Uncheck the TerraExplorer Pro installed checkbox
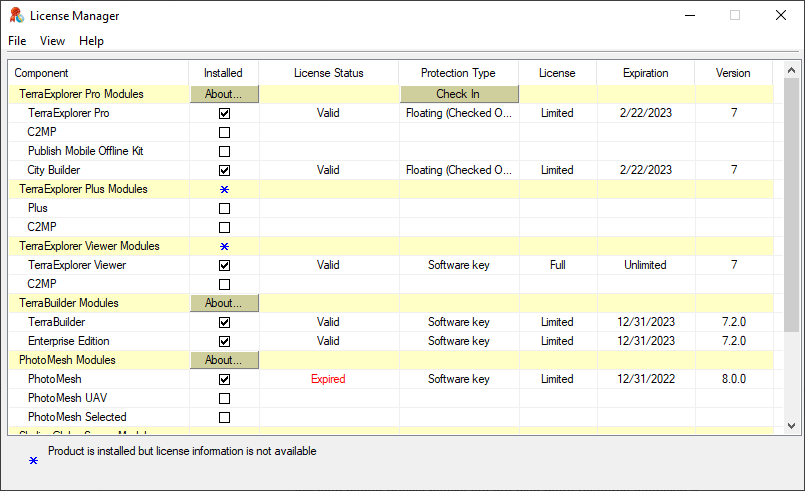The height and width of the screenshot is (491, 805). click(224, 113)
